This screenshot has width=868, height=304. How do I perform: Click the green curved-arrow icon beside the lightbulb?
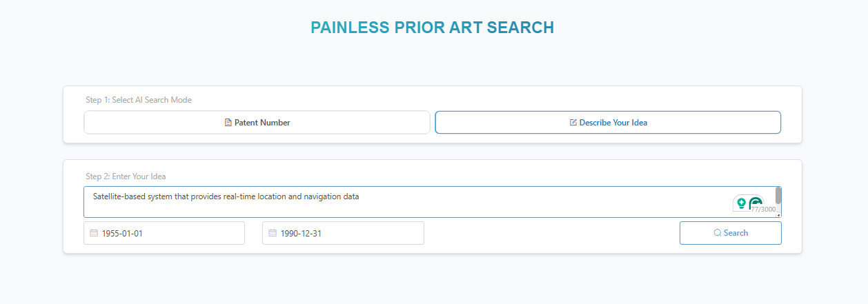[756, 203]
